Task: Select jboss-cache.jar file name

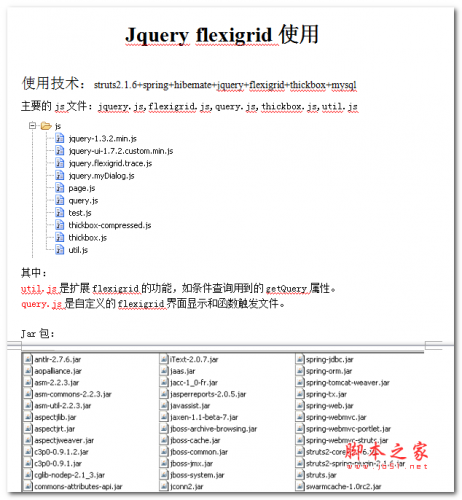Action: [195, 440]
